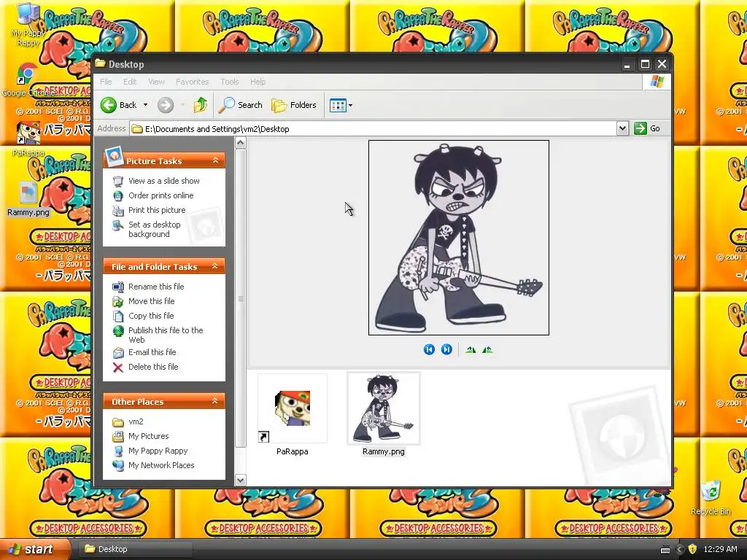Click the slide show icon
Viewport: 747px width, 560px height.
(x=117, y=181)
